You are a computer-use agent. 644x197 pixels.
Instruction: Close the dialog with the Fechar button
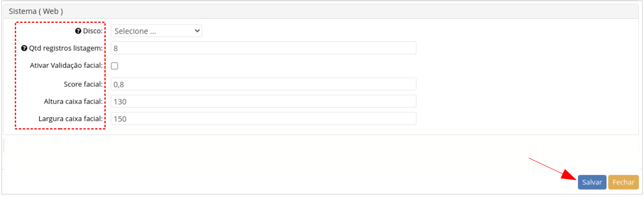point(623,182)
